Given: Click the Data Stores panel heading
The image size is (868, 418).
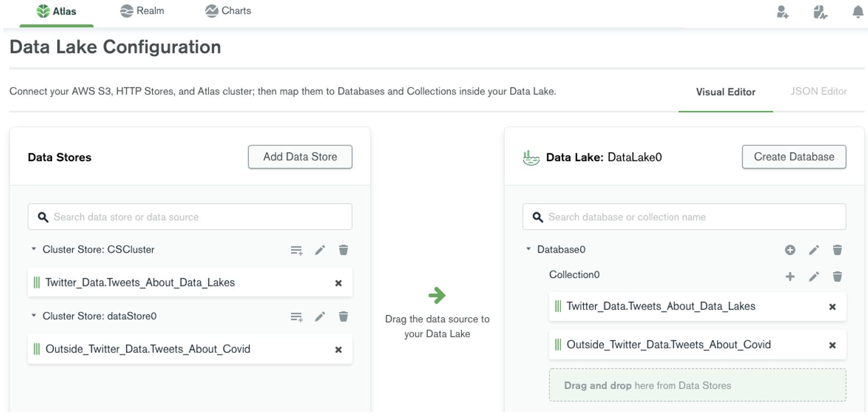Looking at the screenshot, I should [60, 157].
